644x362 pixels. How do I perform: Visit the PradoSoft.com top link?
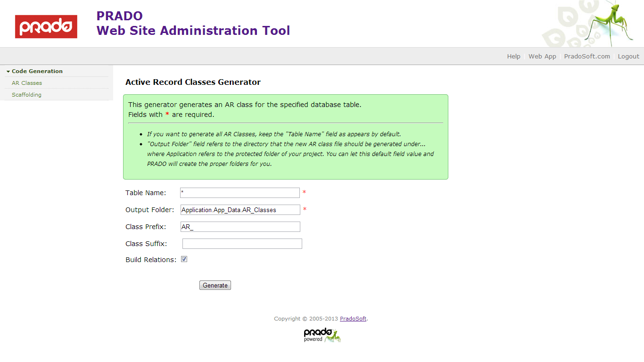point(586,56)
